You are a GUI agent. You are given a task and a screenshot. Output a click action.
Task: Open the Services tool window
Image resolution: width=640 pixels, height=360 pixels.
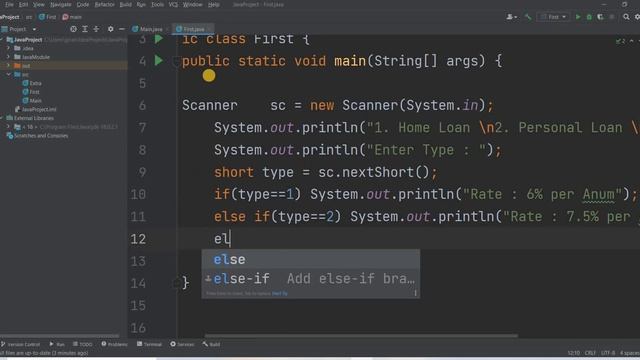[x=182, y=344]
